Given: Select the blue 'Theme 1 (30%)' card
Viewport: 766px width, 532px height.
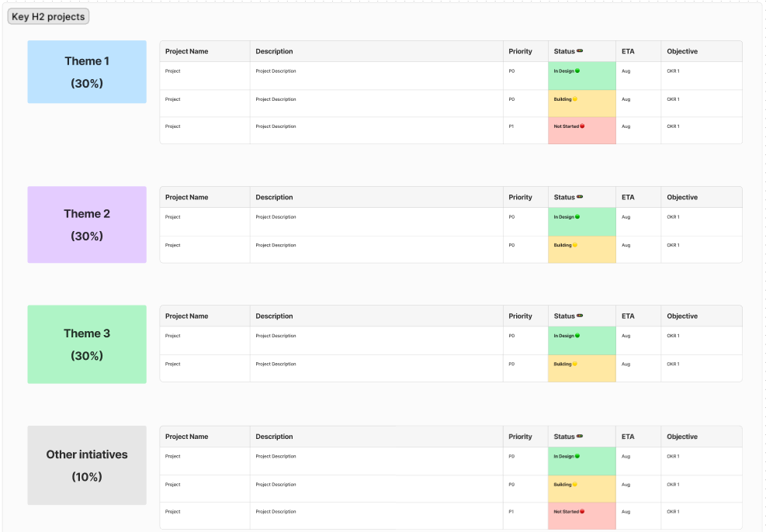Looking at the screenshot, I should tap(87, 72).
